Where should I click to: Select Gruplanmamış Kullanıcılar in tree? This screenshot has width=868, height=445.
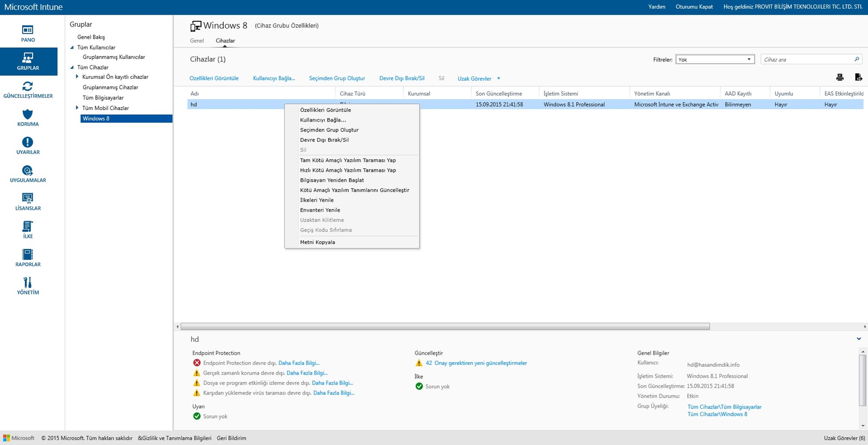114,57
